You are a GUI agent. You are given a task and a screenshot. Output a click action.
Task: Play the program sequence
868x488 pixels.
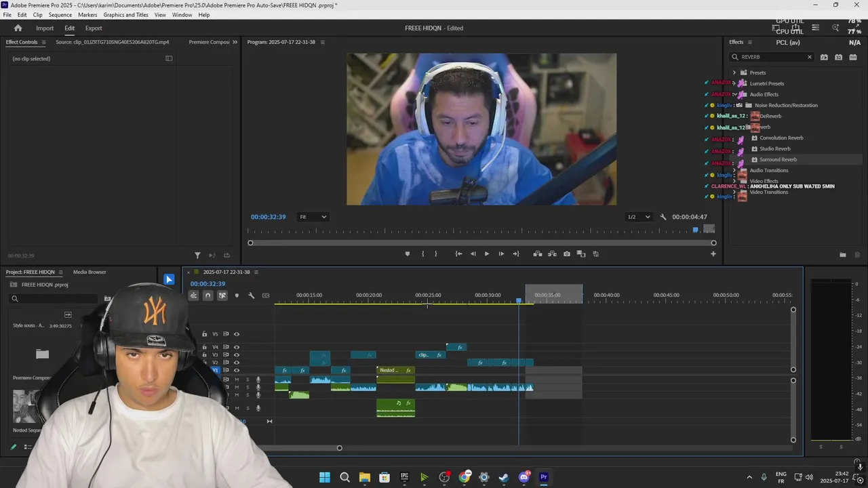pos(486,253)
